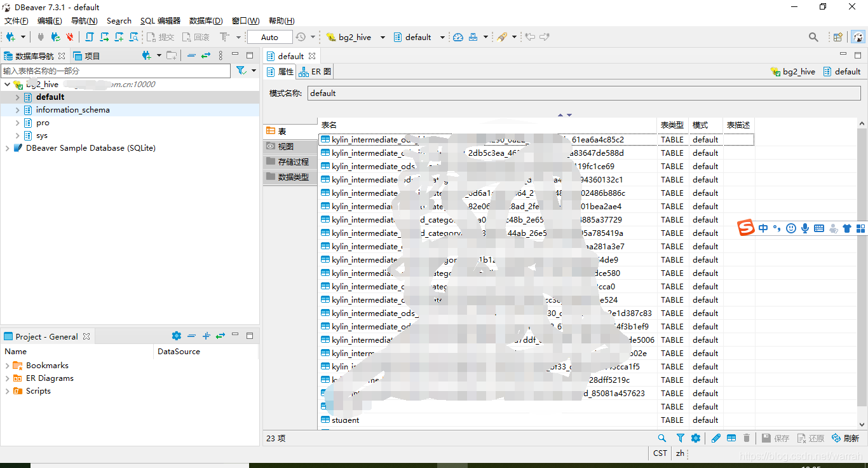Image resolution: width=868 pixels, height=468 pixels.
Task: Expand the information_schema node
Action: click(18, 110)
